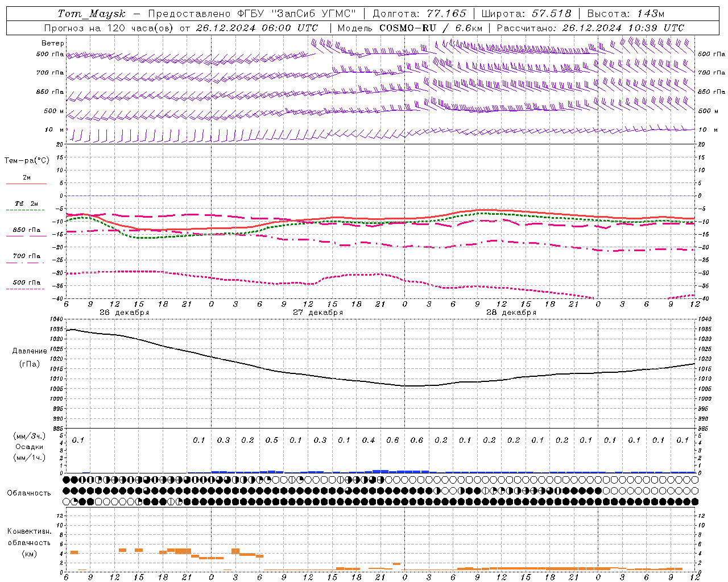Click the Высота: 143м value

626,14
